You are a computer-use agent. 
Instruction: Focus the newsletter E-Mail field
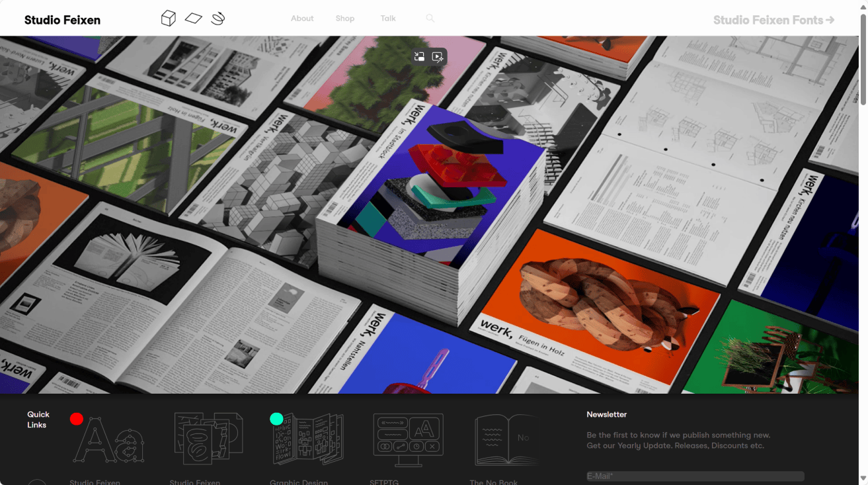695,476
